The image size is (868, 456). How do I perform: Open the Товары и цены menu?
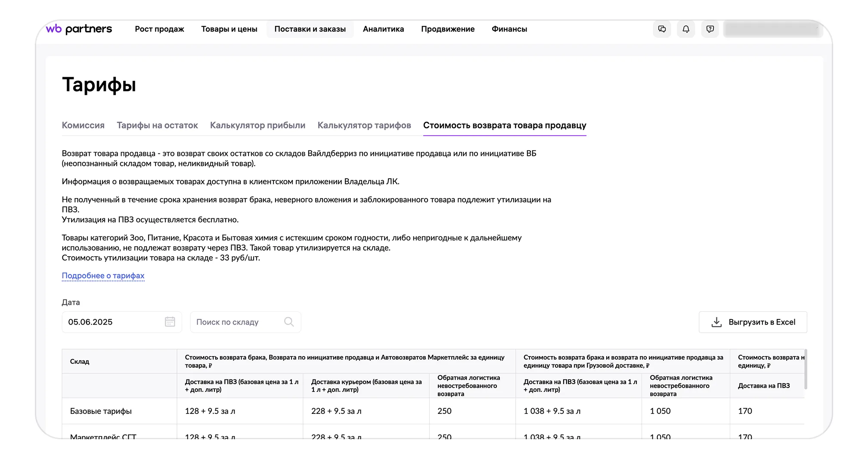click(229, 29)
